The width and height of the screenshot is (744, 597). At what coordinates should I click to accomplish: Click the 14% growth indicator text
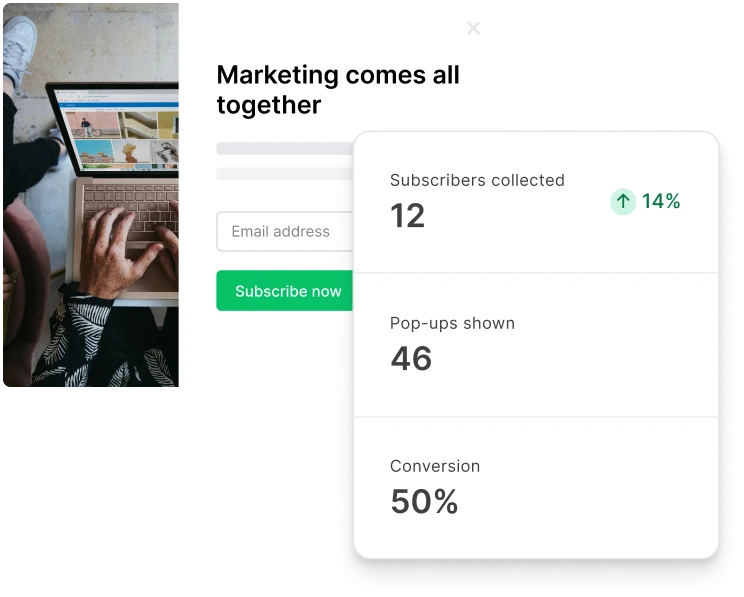coord(661,202)
